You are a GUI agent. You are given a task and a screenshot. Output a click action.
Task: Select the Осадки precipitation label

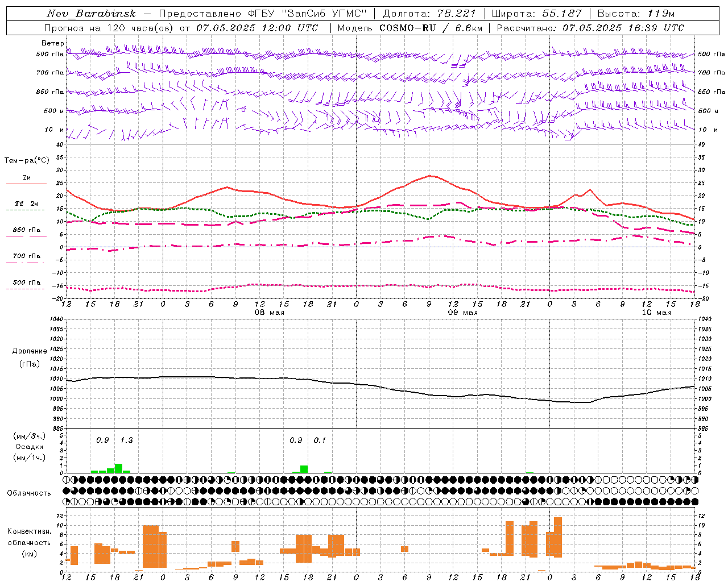tap(30, 447)
